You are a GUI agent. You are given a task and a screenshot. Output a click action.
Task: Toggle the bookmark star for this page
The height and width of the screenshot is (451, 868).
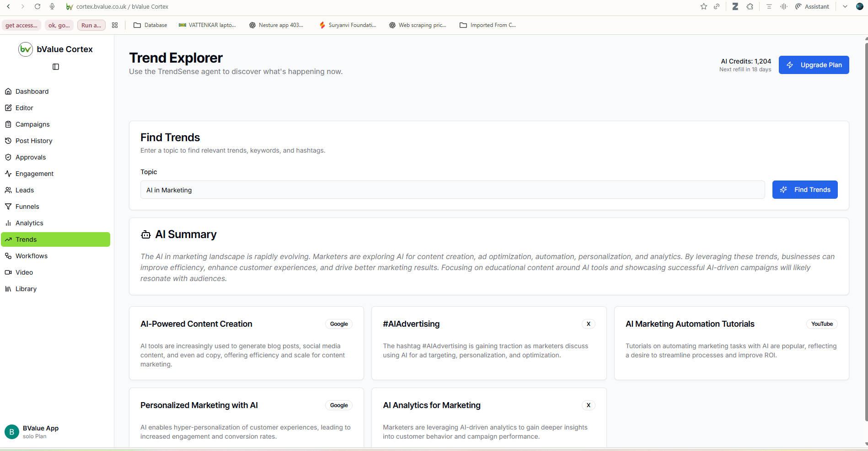pyautogui.click(x=703, y=6)
